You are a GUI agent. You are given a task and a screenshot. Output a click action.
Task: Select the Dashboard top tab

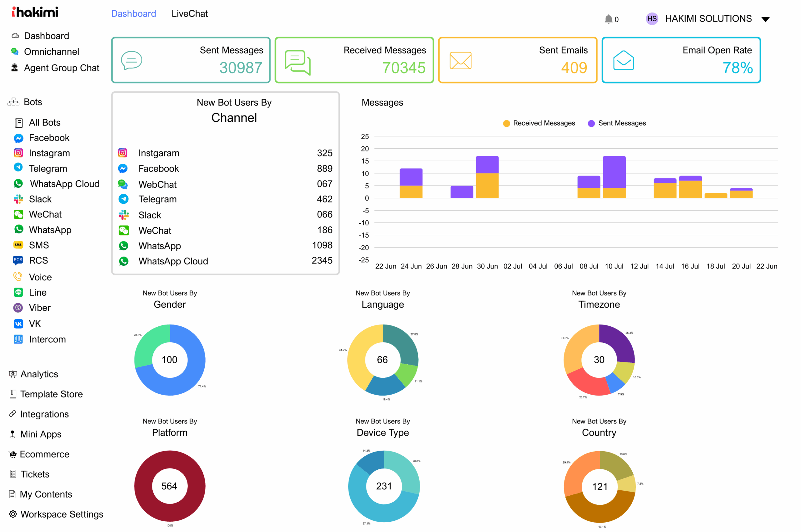tap(133, 13)
